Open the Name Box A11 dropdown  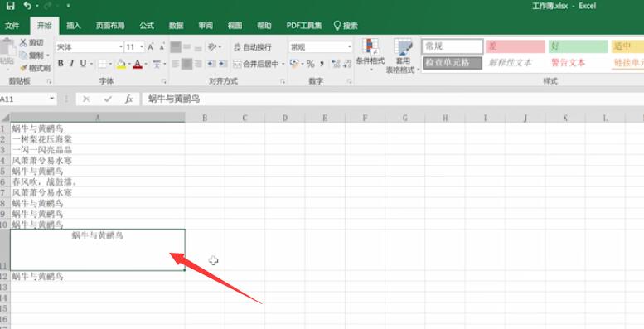pyautogui.click(x=51, y=99)
